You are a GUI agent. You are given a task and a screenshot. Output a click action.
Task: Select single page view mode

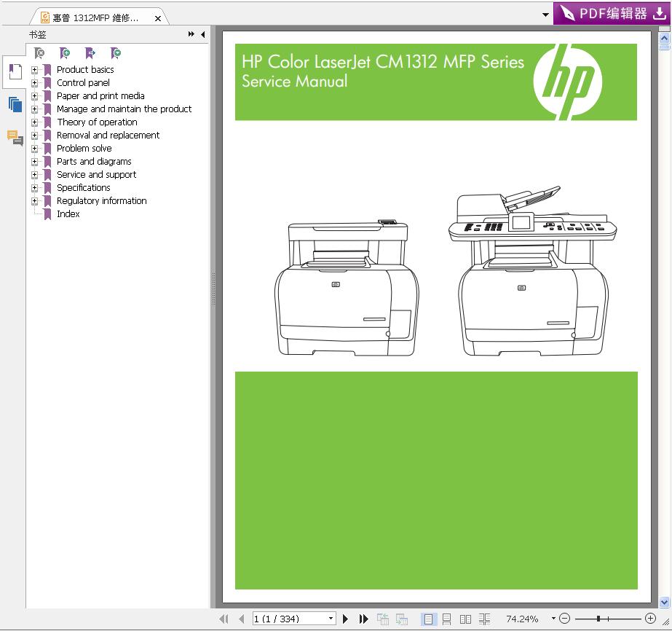[427, 619]
